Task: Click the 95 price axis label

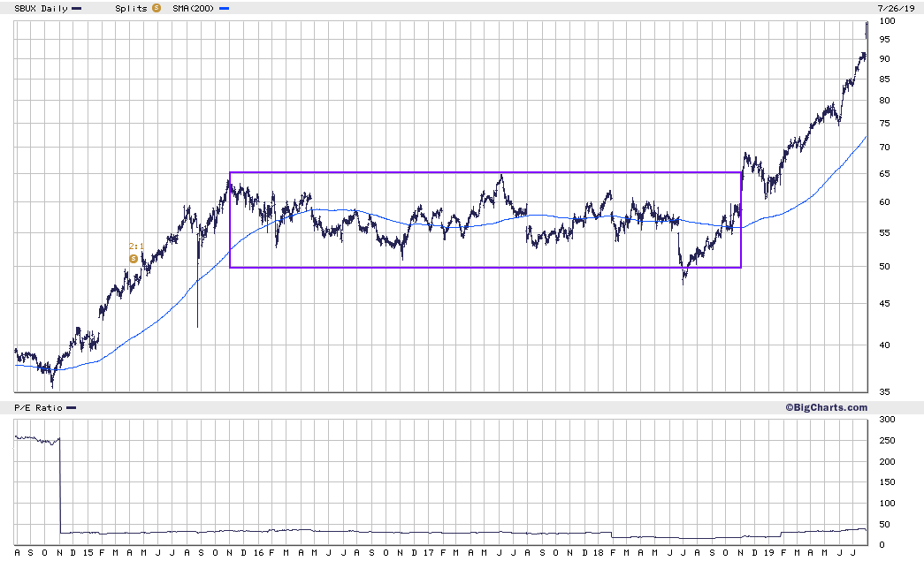Action: (x=884, y=40)
